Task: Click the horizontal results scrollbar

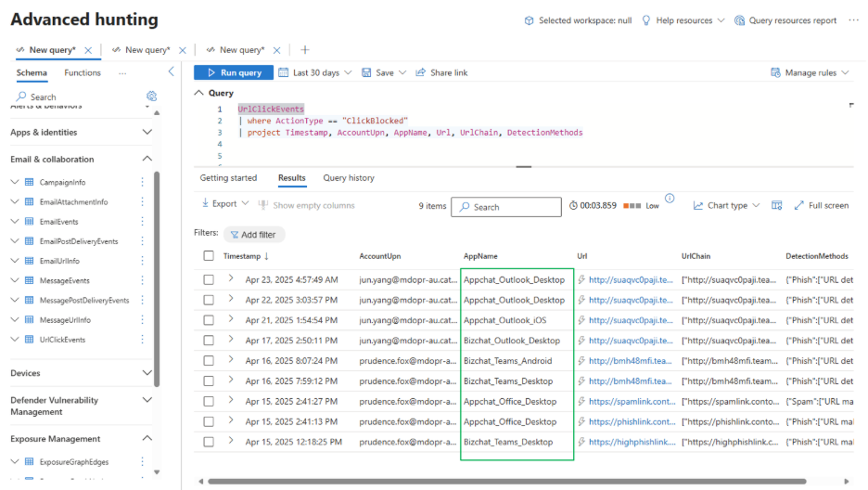Action: click(507, 481)
